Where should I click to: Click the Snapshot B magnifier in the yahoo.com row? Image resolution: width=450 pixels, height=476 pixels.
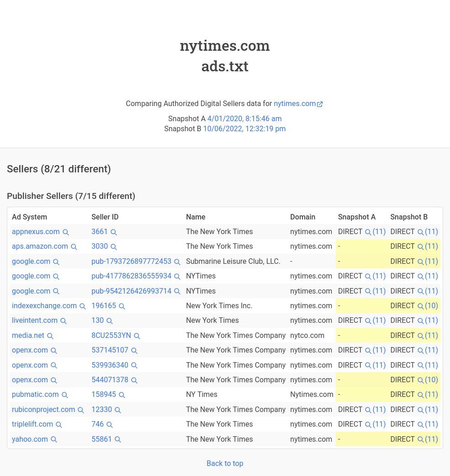click(x=420, y=439)
